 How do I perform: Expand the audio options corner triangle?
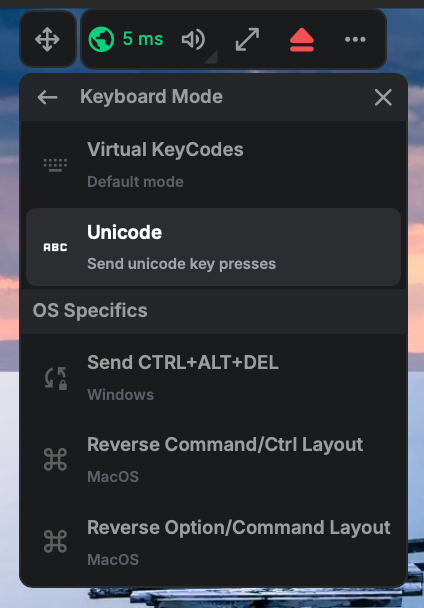[213, 57]
